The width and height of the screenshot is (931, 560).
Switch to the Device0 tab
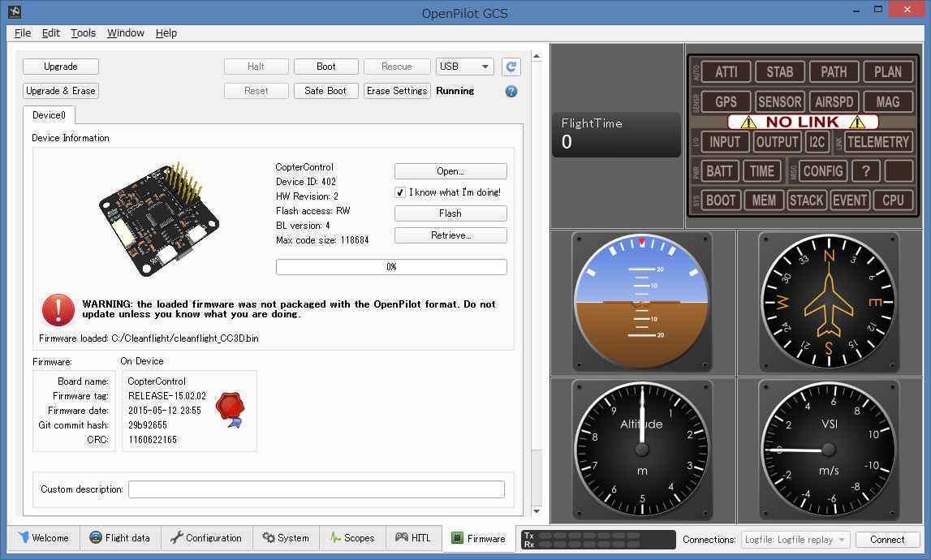point(49,114)
